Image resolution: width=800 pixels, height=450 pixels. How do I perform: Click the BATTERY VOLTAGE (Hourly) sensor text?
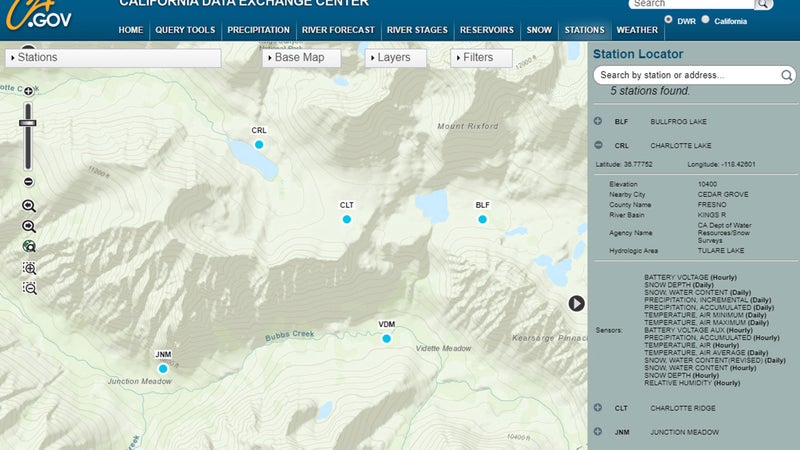tap(690, 278)
